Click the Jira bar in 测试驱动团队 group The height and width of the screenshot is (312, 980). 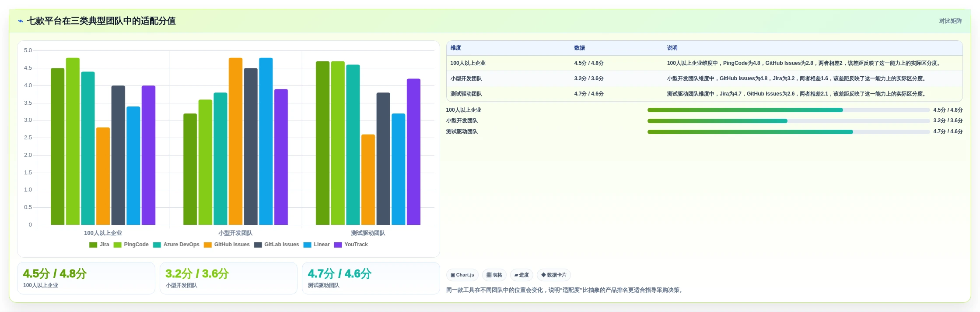pos(323,143)
